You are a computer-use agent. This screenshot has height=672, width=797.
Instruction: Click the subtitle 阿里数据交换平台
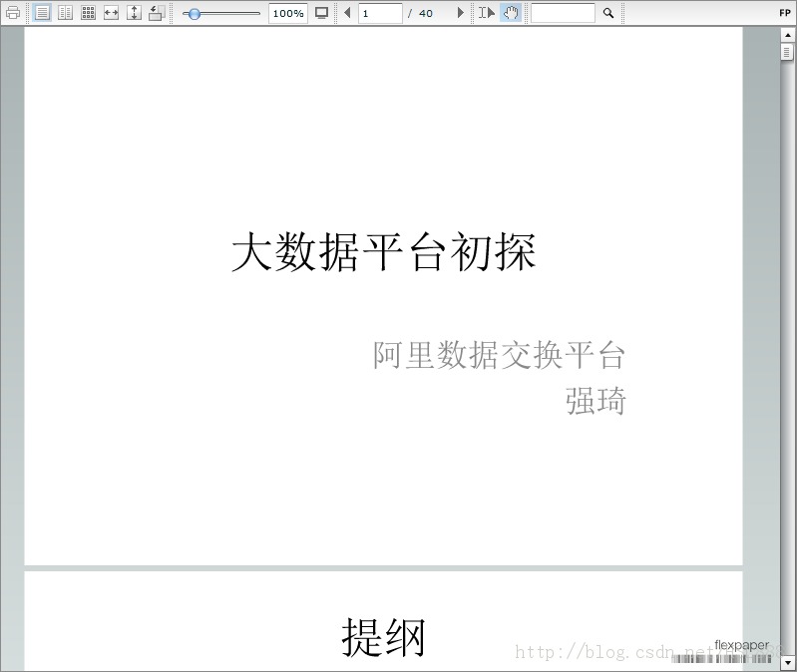point(499,355)
